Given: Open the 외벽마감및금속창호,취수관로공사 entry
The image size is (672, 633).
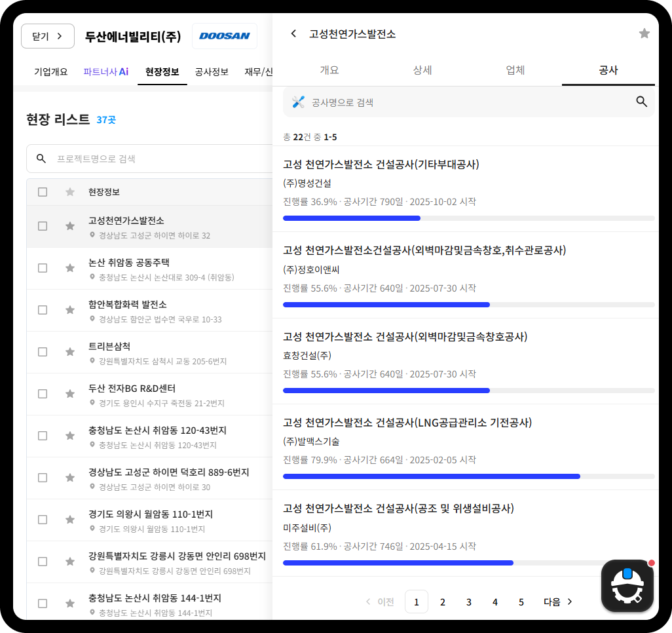Looking at the screenshot, I should pos(466,275).
